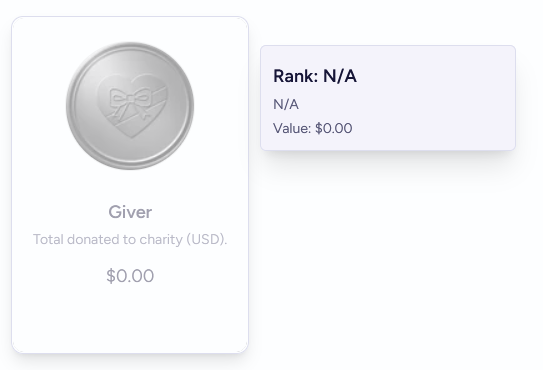Click the coin's raised outer rim

click(x=130, y=45)
